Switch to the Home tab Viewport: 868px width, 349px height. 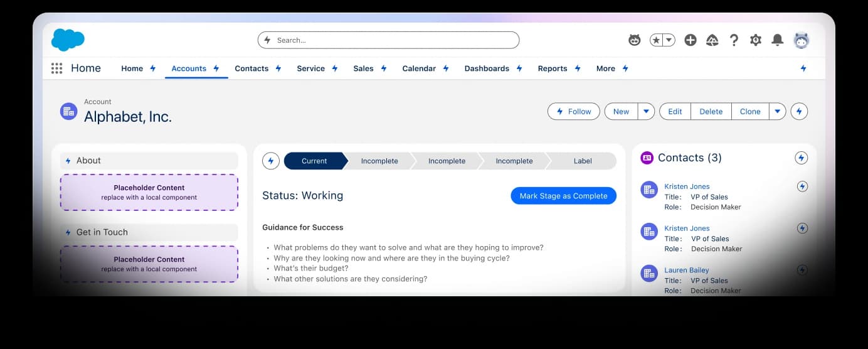click(132, 68)
